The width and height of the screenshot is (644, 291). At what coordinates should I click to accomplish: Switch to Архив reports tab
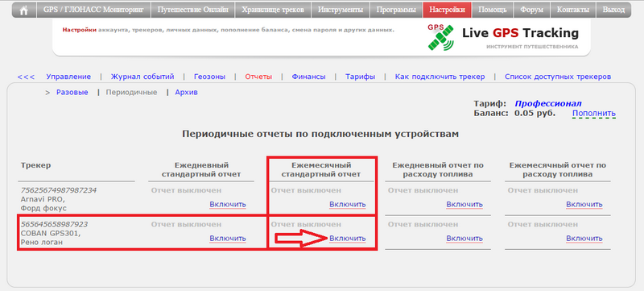187,93
